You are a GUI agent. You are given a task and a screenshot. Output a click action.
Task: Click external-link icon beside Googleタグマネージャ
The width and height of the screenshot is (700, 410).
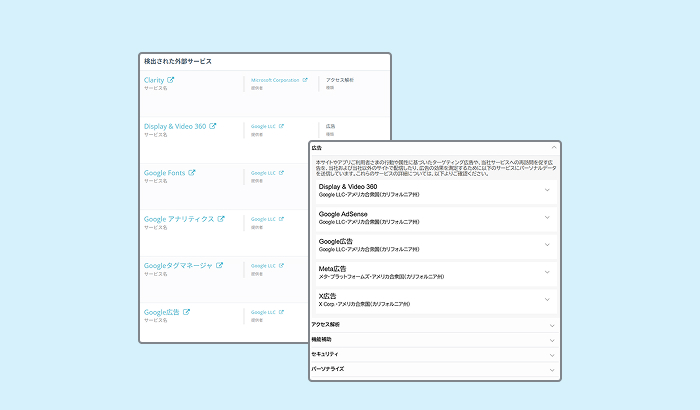tap(219, 265)
